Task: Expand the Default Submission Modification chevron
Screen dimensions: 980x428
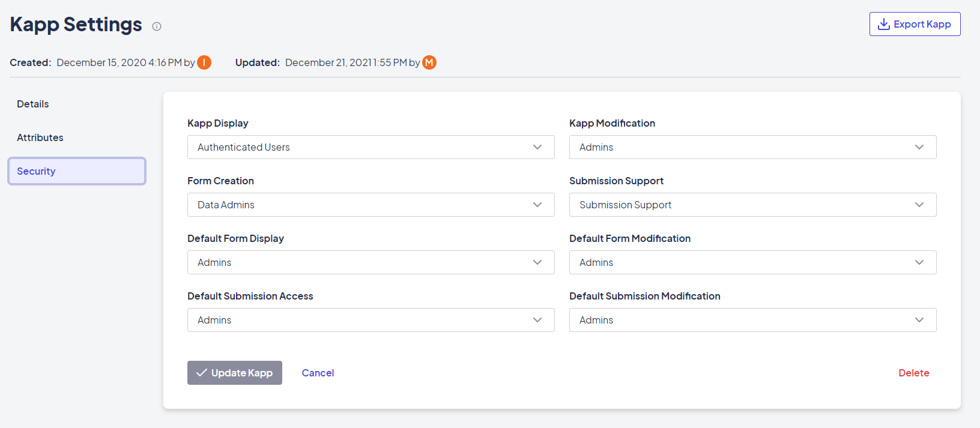Action: (919, 320)
